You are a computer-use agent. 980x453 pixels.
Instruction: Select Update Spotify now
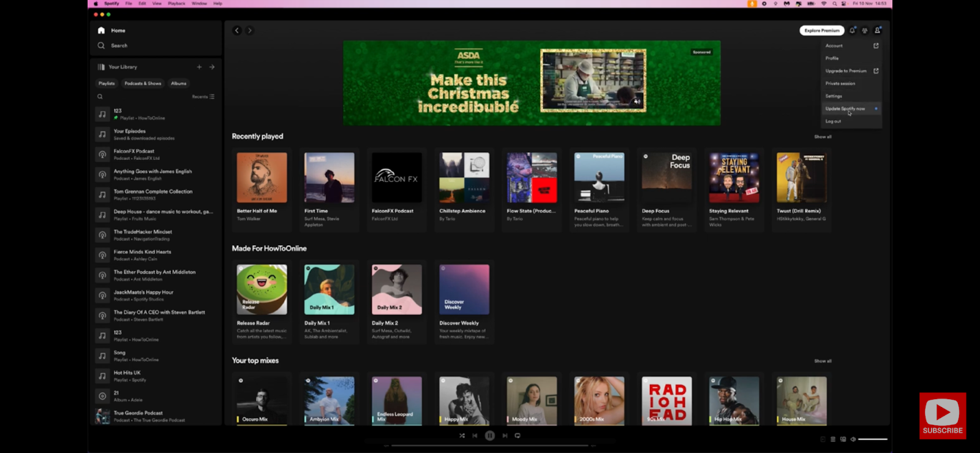(851, 108)
